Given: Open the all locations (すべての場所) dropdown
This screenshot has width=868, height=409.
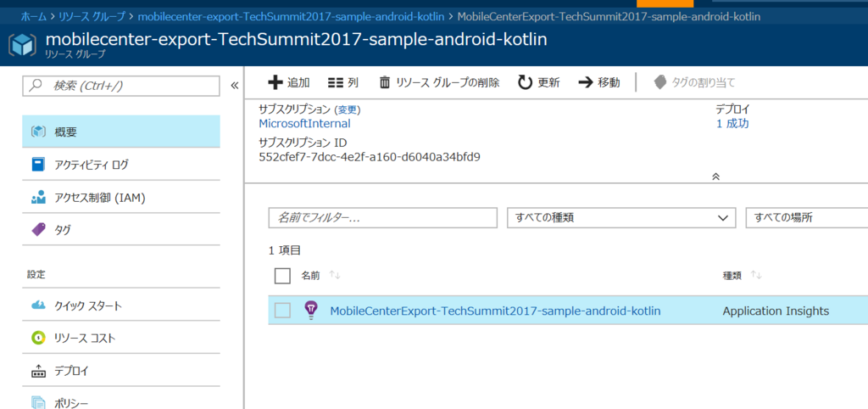Looking at the screenshot, I should point(807,218).
